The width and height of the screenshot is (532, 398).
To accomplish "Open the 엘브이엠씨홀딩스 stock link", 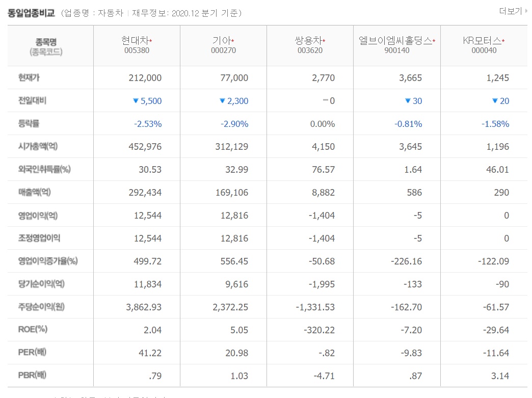I will (395, 41).
